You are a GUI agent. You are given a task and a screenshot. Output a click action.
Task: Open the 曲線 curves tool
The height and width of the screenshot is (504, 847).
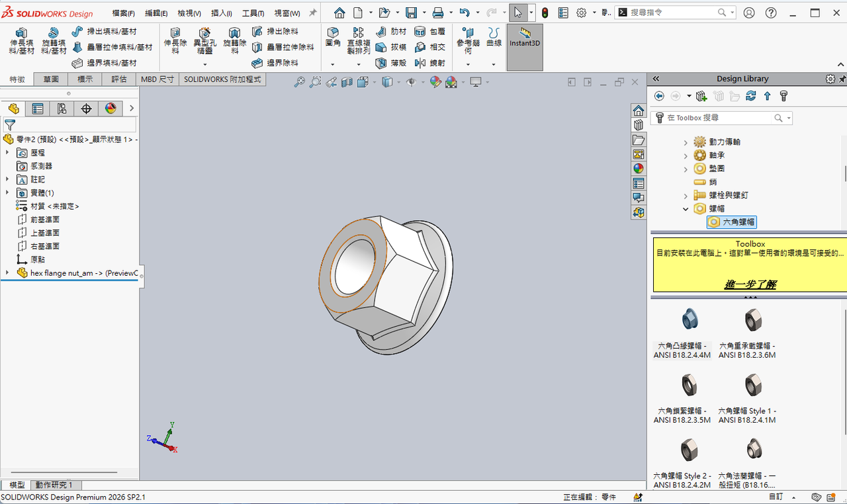tap(494, 38)
